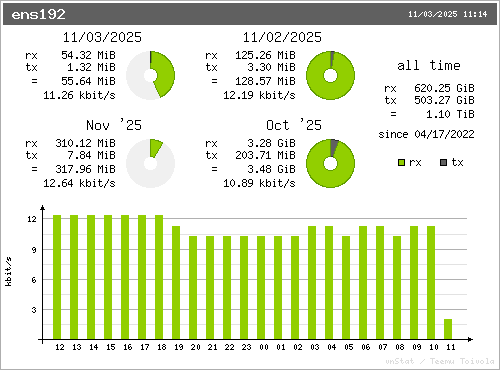Click the rate 12.64 kbit/s
500x370 pixels.
(x=79, y=183)
